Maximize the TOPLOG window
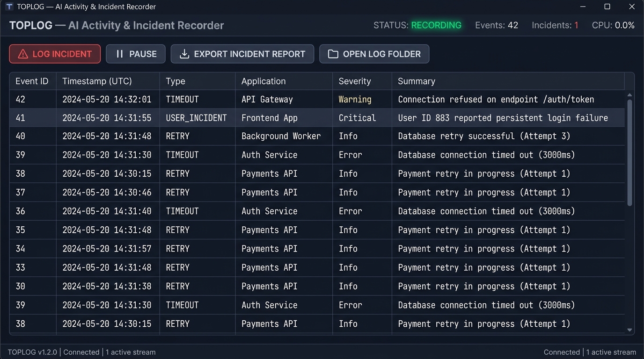Screen dimensions: 644x359 (607, 7)
